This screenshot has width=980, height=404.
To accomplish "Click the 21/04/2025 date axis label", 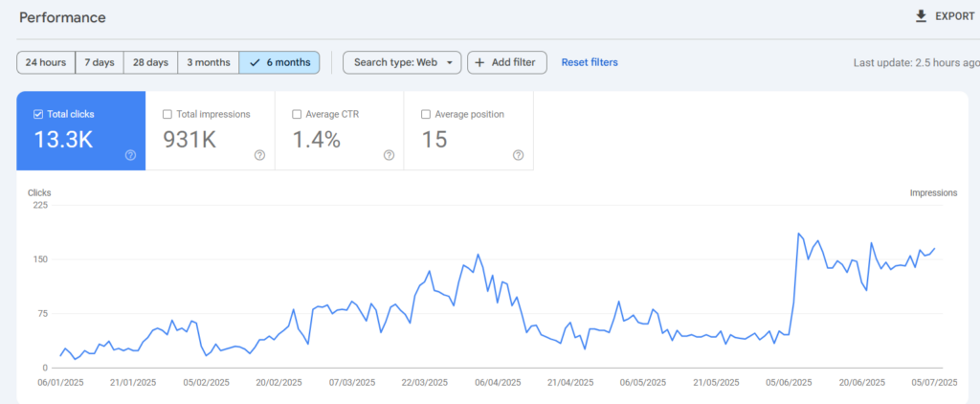I will (570, 382).
